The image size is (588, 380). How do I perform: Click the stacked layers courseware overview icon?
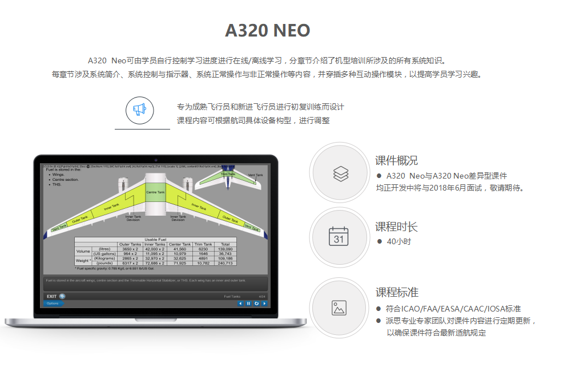click(341, 173)
